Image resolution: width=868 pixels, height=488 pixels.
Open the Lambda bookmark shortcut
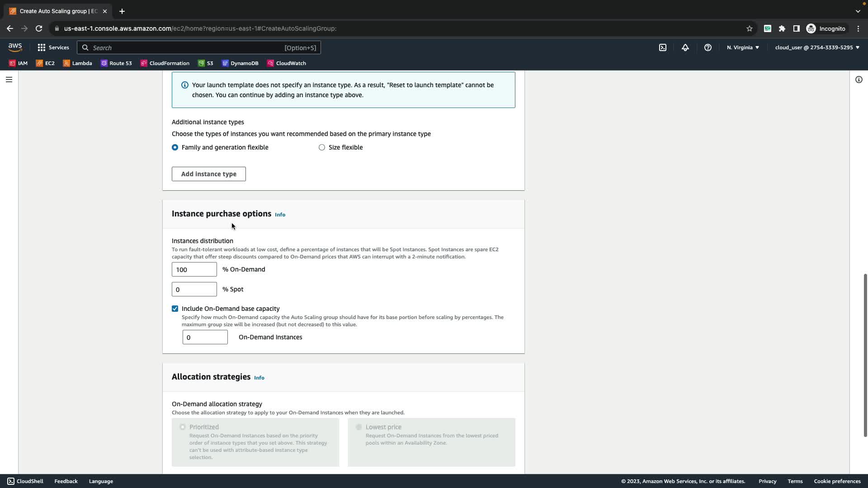[x=77, y=63]
